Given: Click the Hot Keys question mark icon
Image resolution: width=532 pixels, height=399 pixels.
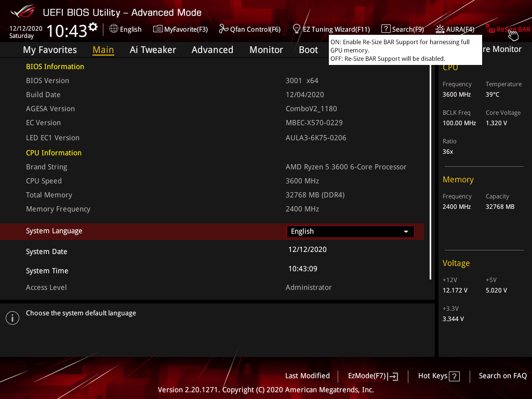Looking at the screenshot, I should (x=454, y=376).
